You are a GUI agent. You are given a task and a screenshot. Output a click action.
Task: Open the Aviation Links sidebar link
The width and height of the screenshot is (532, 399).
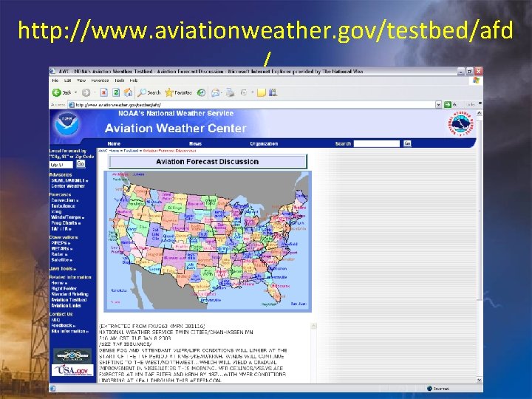(66, 306)
